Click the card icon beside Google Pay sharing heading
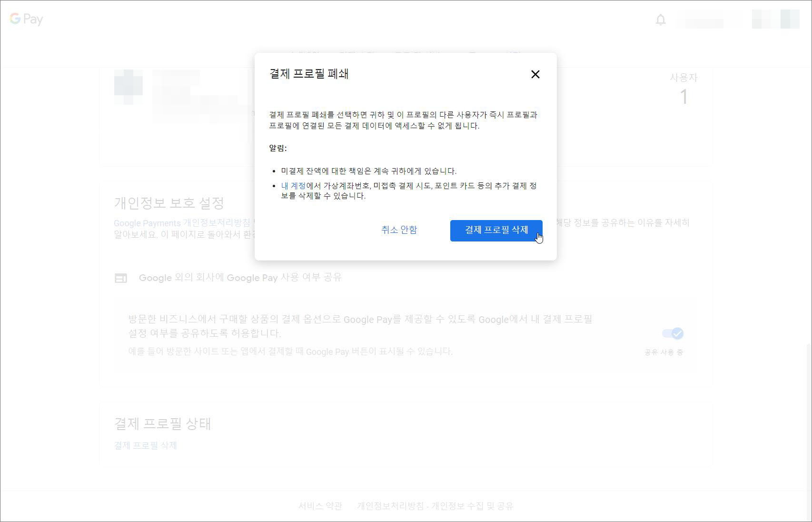 click(121, 278)
